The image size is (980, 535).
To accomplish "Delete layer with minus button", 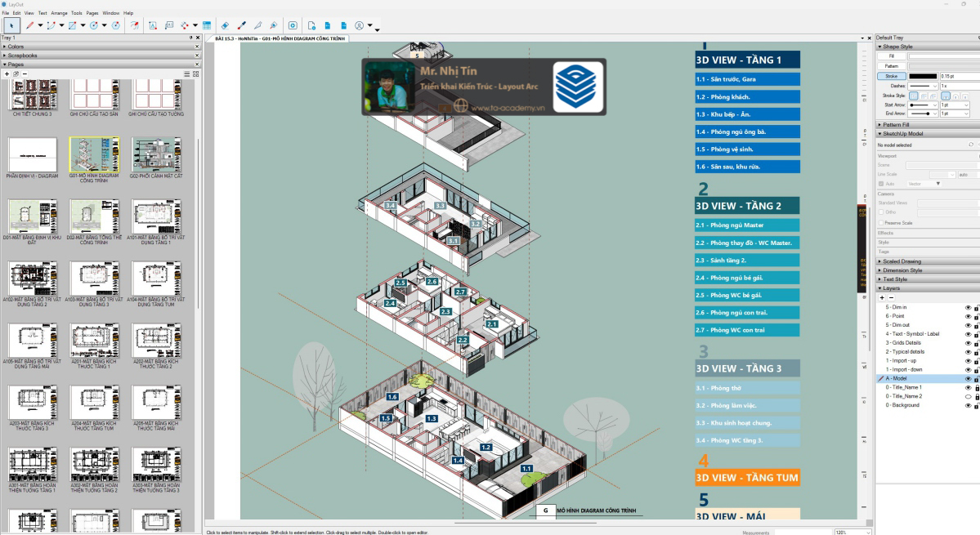I will tap(891, 298).
